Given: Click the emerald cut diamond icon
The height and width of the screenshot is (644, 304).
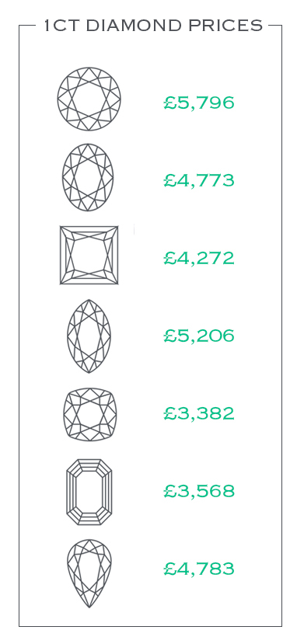Looking at the screenshot, I should click(89, 492).
